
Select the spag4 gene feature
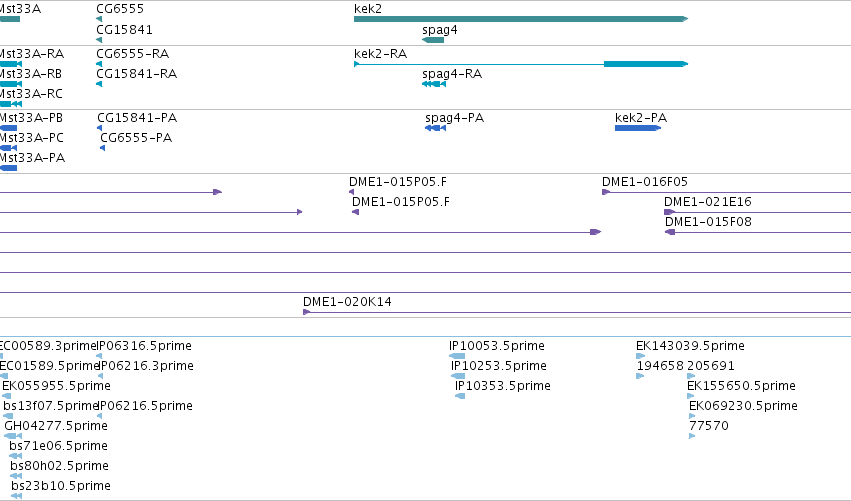click(433, 40)
